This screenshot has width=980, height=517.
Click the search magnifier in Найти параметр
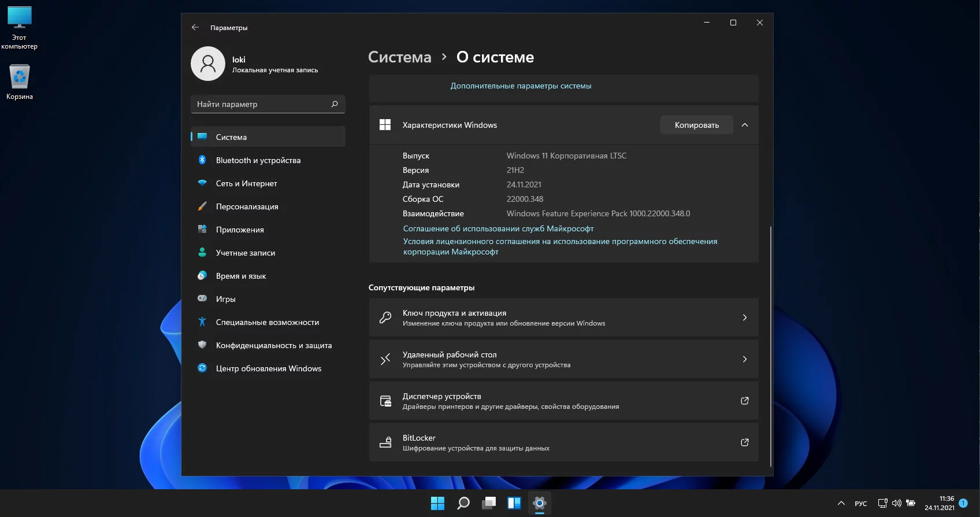tap(335, 104)
